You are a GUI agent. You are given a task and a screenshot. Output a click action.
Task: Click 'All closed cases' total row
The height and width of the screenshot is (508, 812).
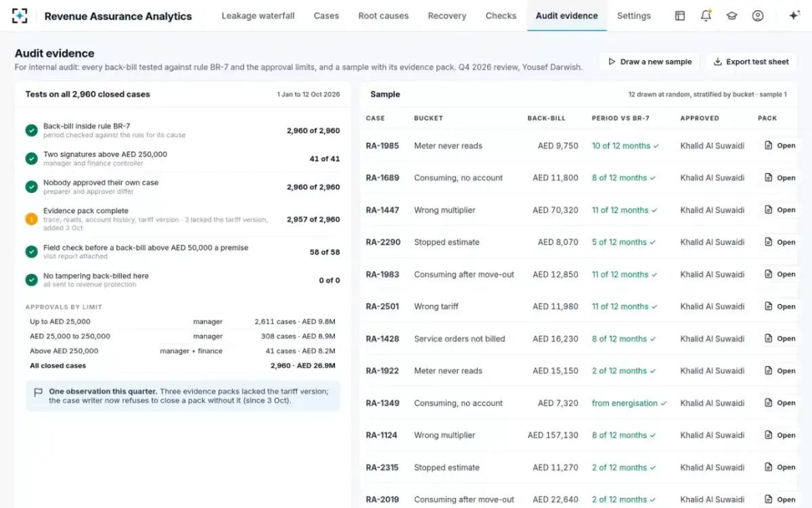(x=183, y=366)
